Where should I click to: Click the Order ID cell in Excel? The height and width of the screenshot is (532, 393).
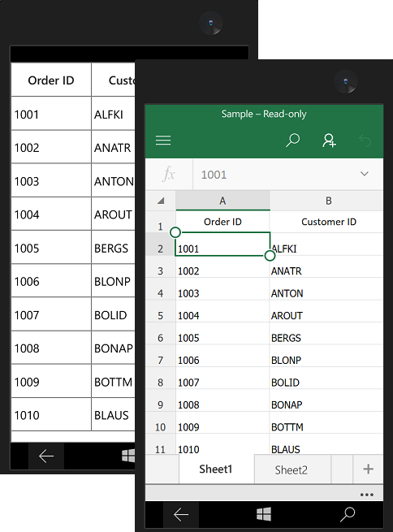(x=222, y=222)
